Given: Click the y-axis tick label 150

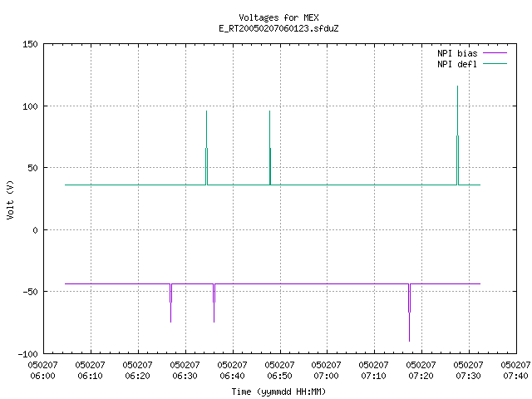Looking at the screenshot, I should pos(30,44).
